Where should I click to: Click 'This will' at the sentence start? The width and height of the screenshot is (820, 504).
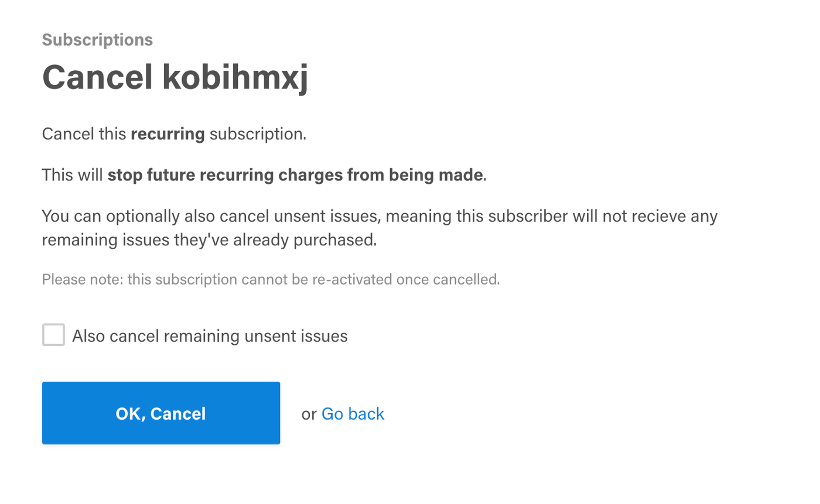click(x=73, y=175)
